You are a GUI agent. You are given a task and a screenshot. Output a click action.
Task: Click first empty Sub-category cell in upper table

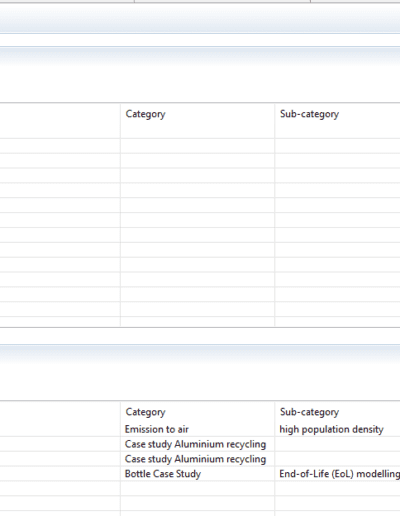pos(337,146)
